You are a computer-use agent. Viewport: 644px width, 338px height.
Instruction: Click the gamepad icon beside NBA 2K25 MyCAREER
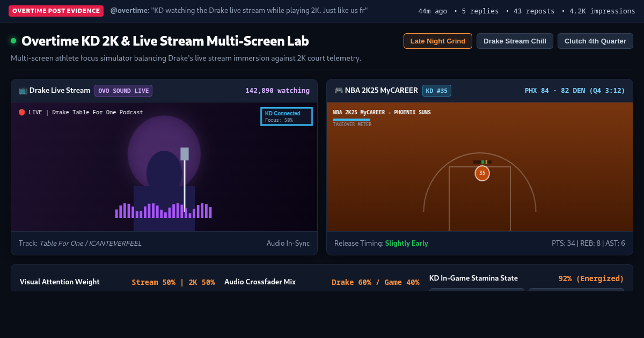[x=339, y=91]
